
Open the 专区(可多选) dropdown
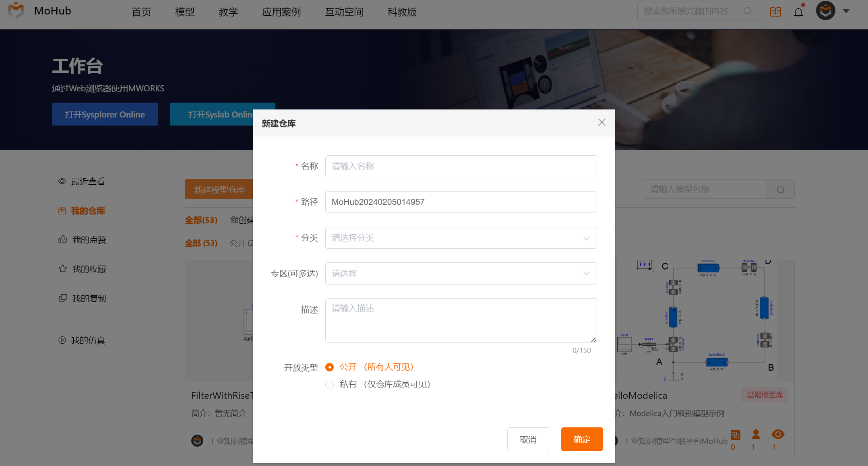pyautogui.click(x=461, y=274)
